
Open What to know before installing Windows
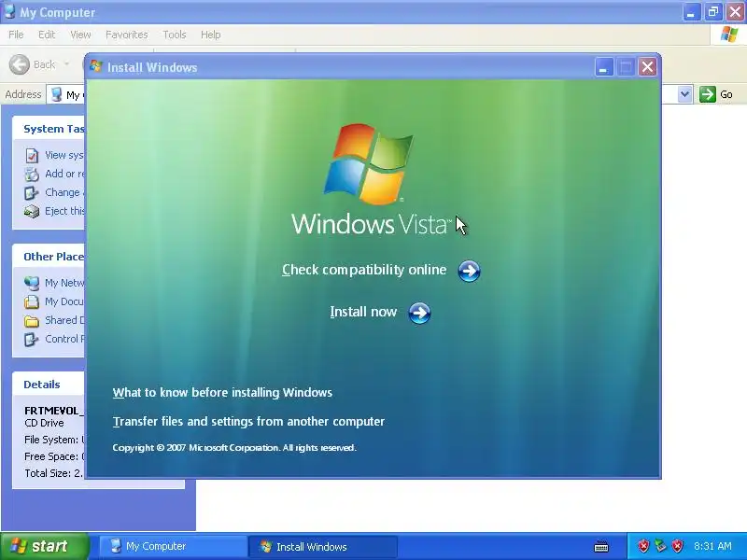[222, 393]
